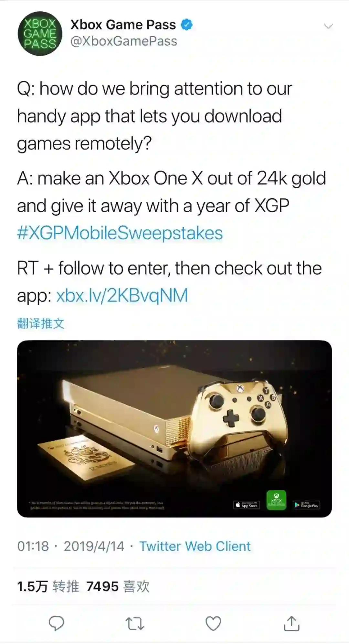The image size is (349, 644).
Task: Tap the blue verified badge
Action: [x=186, y=25]
